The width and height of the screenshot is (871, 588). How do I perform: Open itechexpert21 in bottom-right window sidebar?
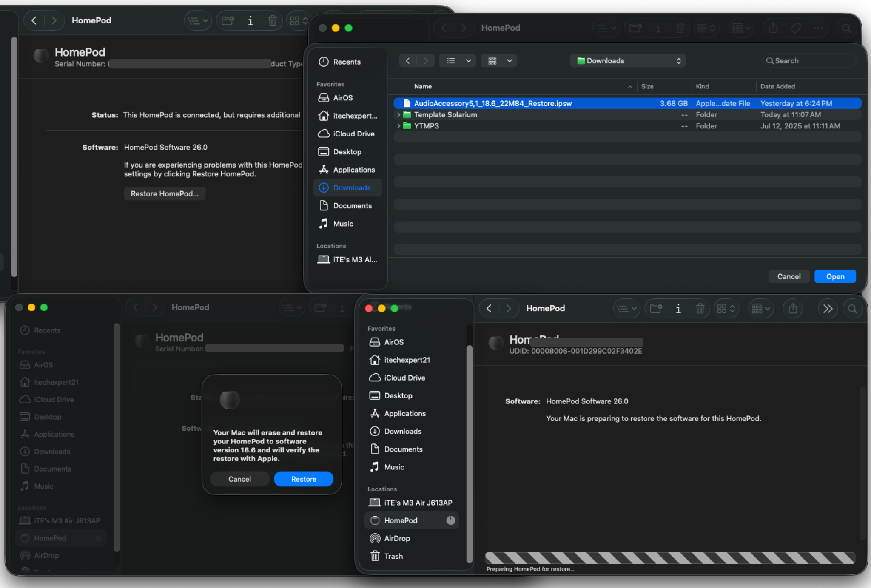pos(412,360)
